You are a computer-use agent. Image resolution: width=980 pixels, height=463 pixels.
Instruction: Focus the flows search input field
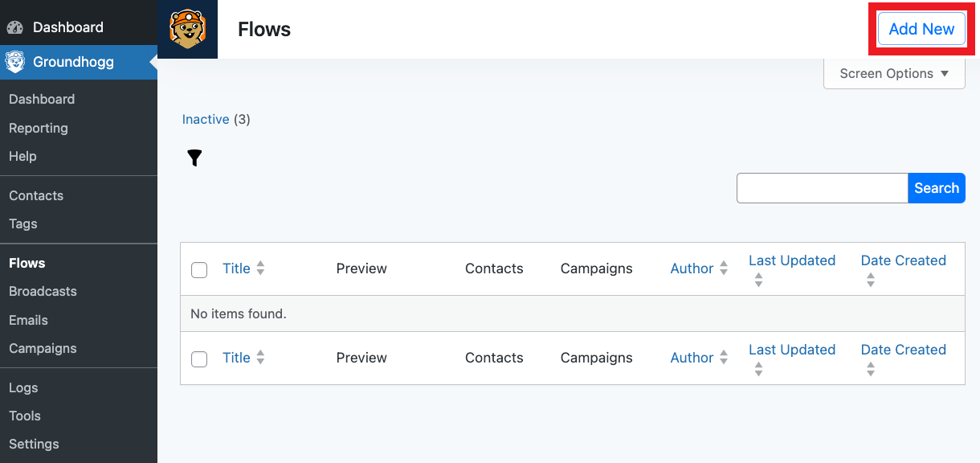(823, 188)
